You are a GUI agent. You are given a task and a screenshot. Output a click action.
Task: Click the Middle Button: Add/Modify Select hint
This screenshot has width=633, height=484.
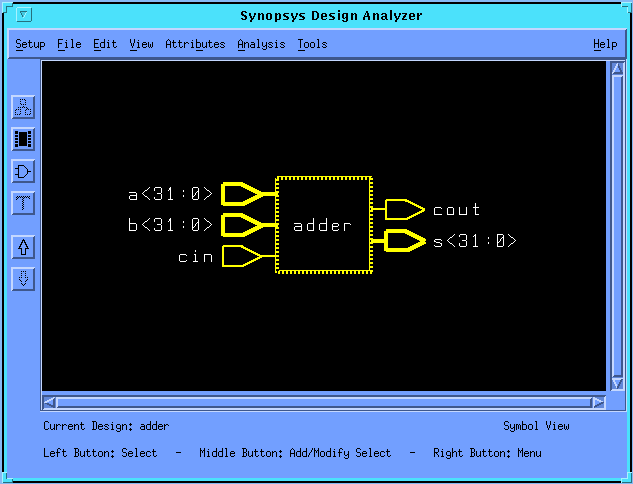[295, 453]
